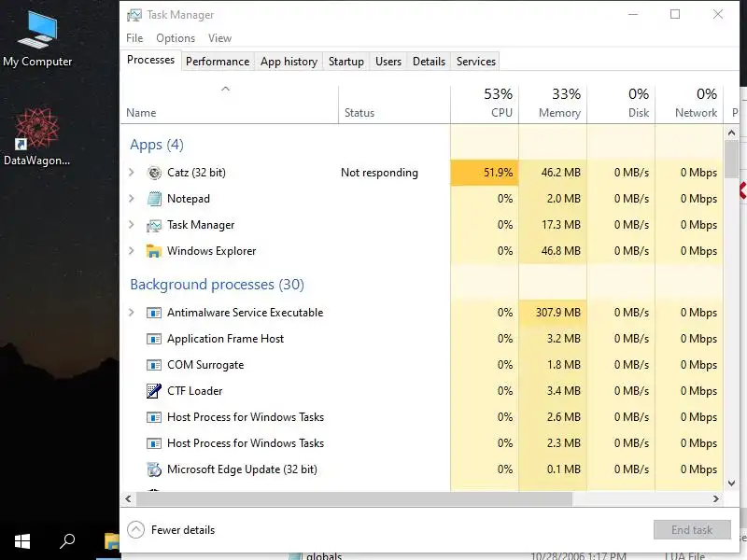Click the horizontal scrollbar right arrow
The height and width of the screenshot is (560, 747).
716,499
